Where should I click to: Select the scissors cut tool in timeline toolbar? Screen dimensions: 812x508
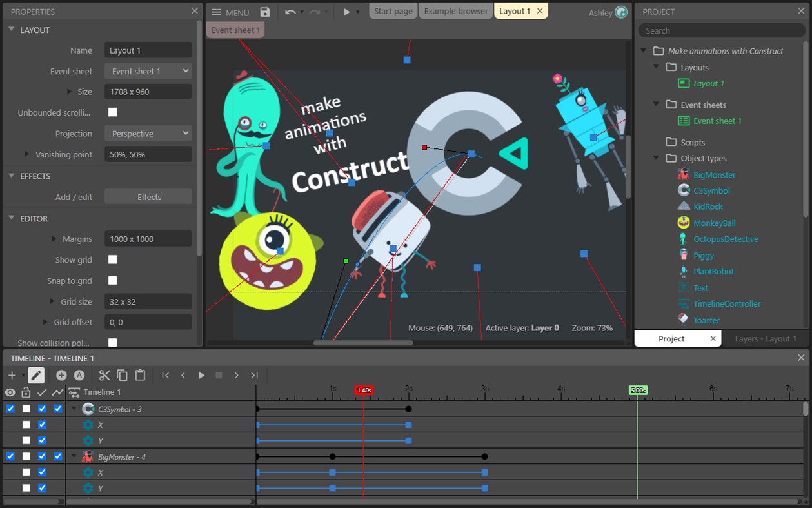pos(104,375)
